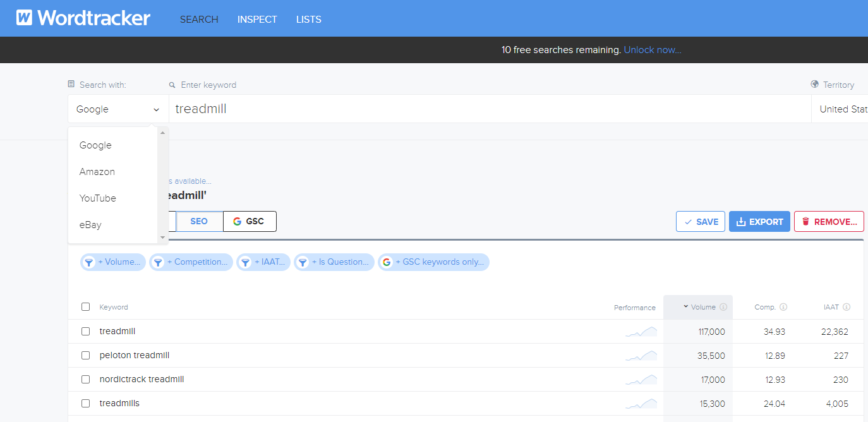Click the dropdown list scroll down arrow
Screen dimensions: 868x422
163,238
